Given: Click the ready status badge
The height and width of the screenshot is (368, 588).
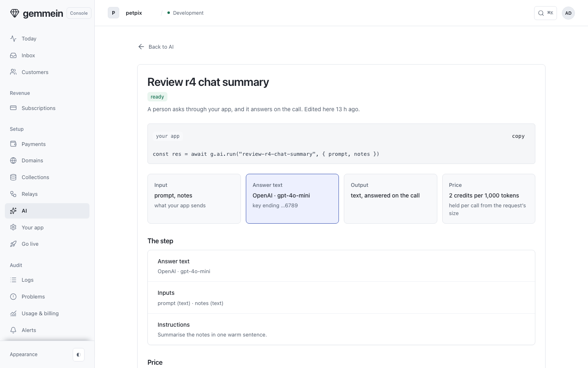Looking at the screenshot, I should pyautogui.click(x=157, y=97).
